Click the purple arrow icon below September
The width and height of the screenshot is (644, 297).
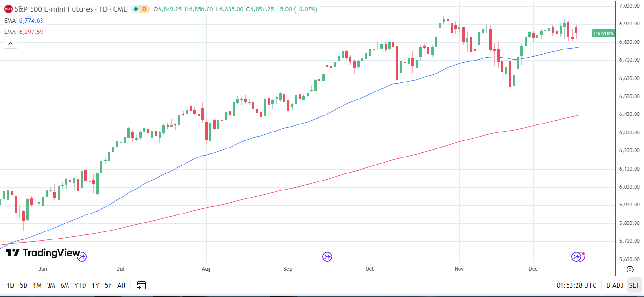(326, 256)
